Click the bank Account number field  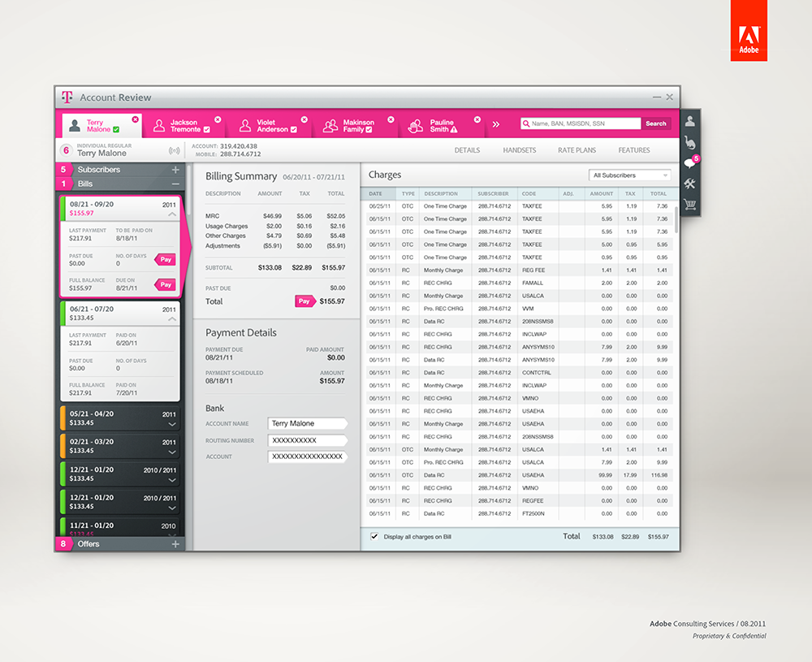pos(308,456)
